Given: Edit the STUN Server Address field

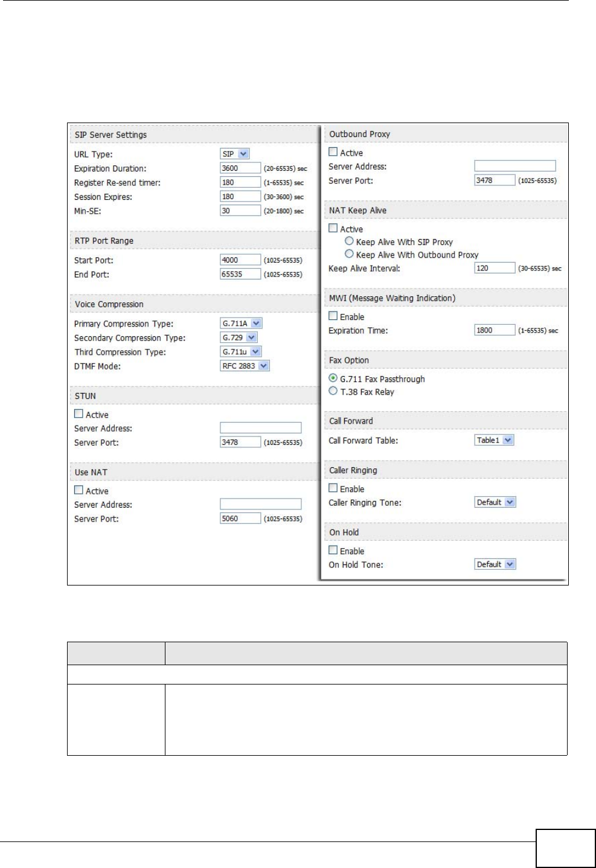Looking at the screenshot, I should point(260,428).
